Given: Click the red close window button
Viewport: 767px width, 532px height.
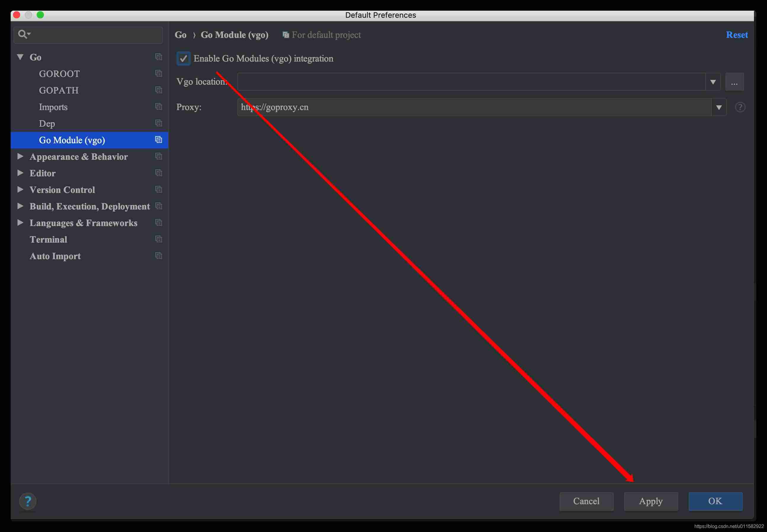Looking at the screenshot, I should 17,15.
